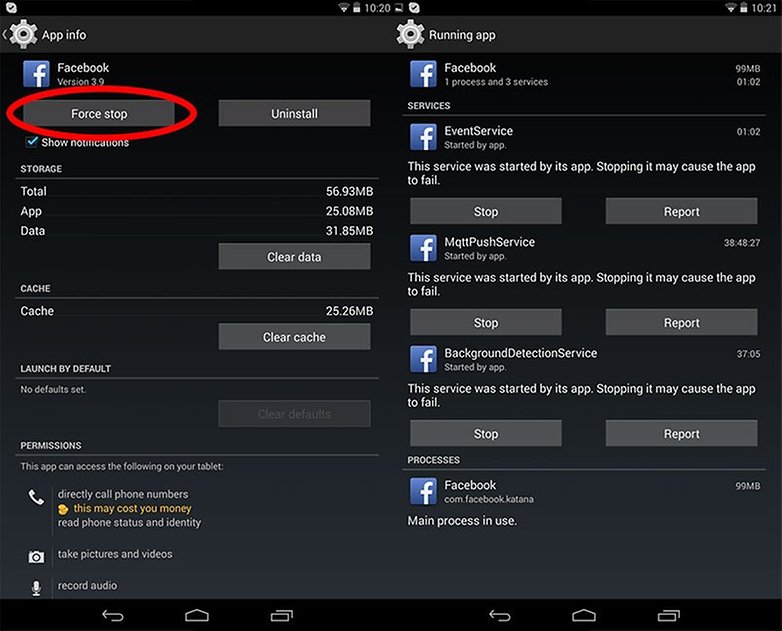Open the App info settings gear icon
Image resolution: width=782 pixels, height=631 pixels.
23,34
